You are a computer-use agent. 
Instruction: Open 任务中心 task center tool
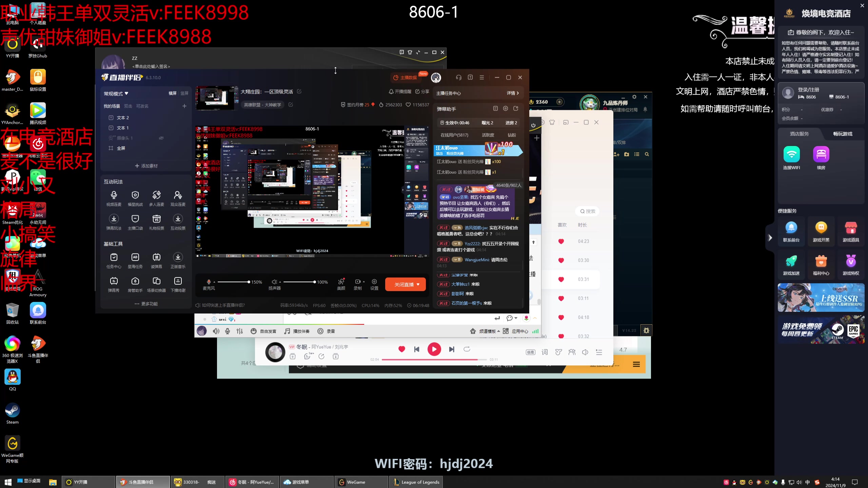pos(114,261)
